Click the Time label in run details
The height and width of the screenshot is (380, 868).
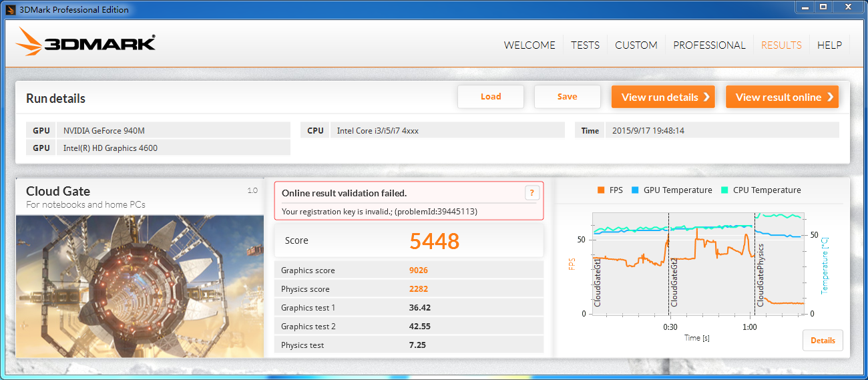point(590,130)
